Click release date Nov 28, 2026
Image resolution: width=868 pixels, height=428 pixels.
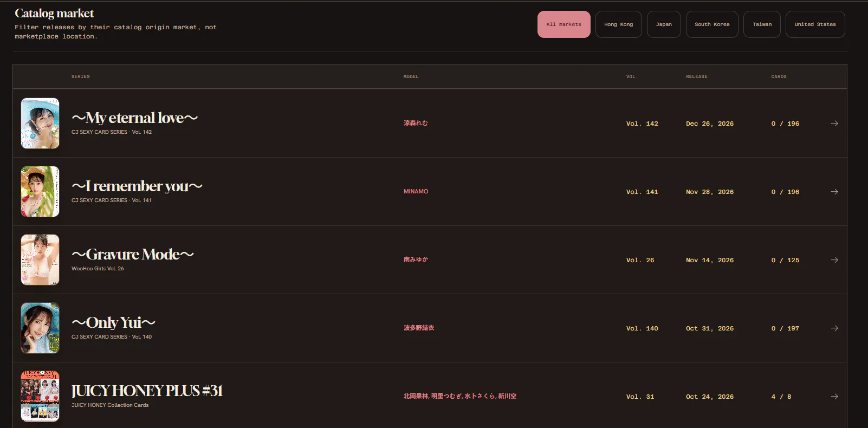click(710, 192)
